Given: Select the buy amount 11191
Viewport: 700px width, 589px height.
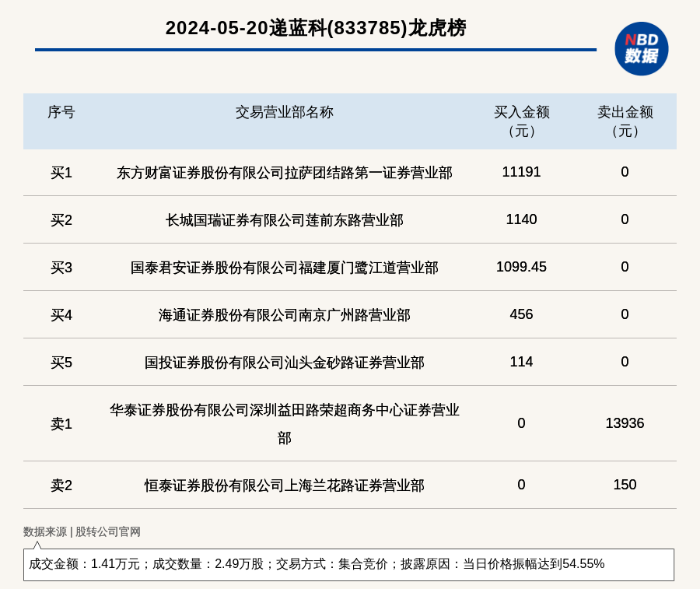Looking at the screenshot, I should (521, 172).
